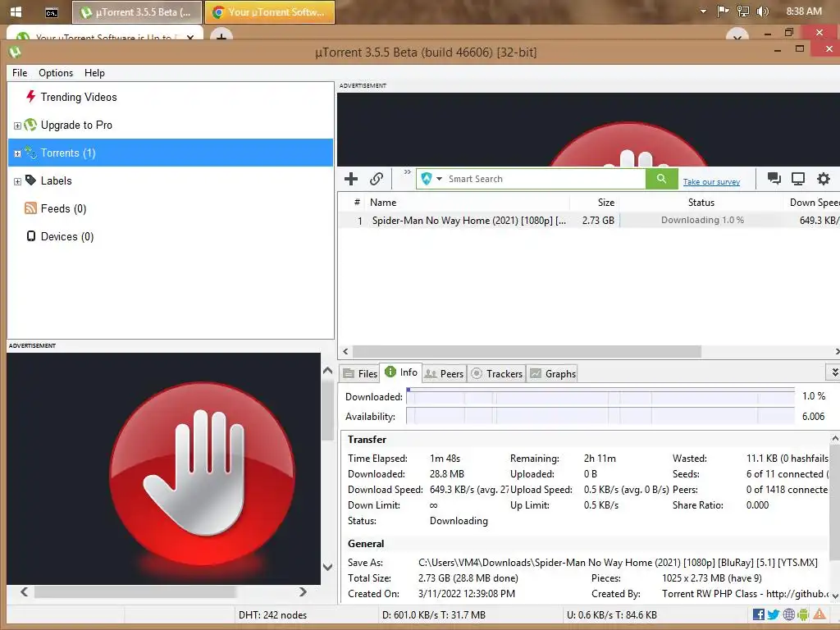
Task: Open a new tab in Chrome window
Action: [x=221, y=36]
